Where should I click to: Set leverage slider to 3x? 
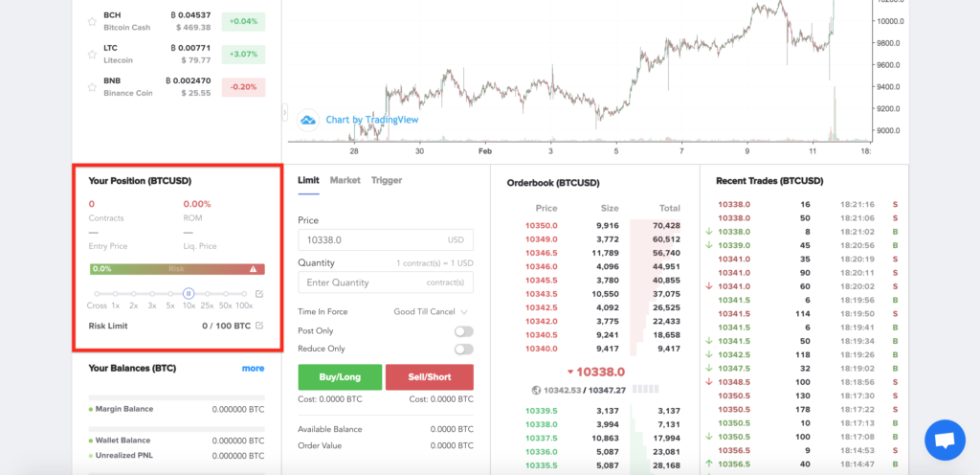152,294
